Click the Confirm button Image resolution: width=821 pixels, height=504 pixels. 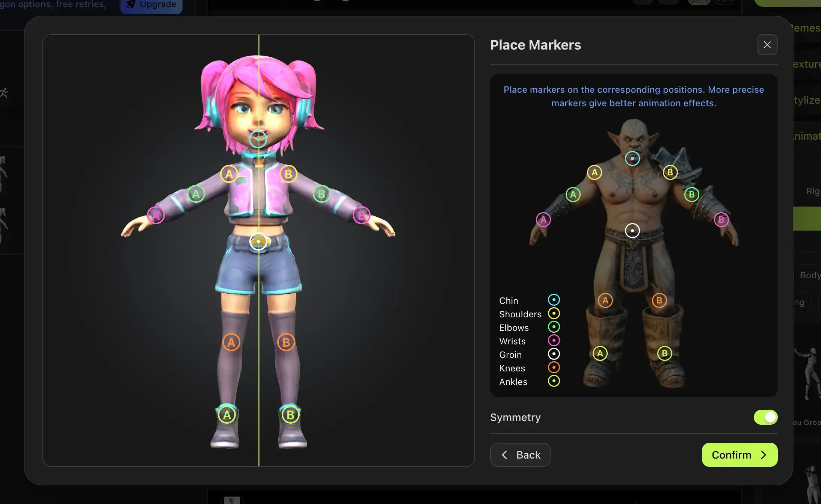(x=738, y=455)
